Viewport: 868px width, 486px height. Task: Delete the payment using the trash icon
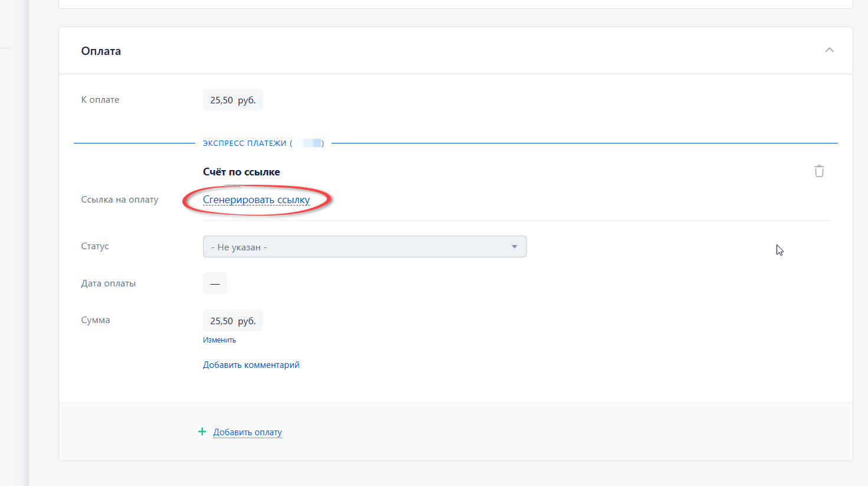(819, 171)
